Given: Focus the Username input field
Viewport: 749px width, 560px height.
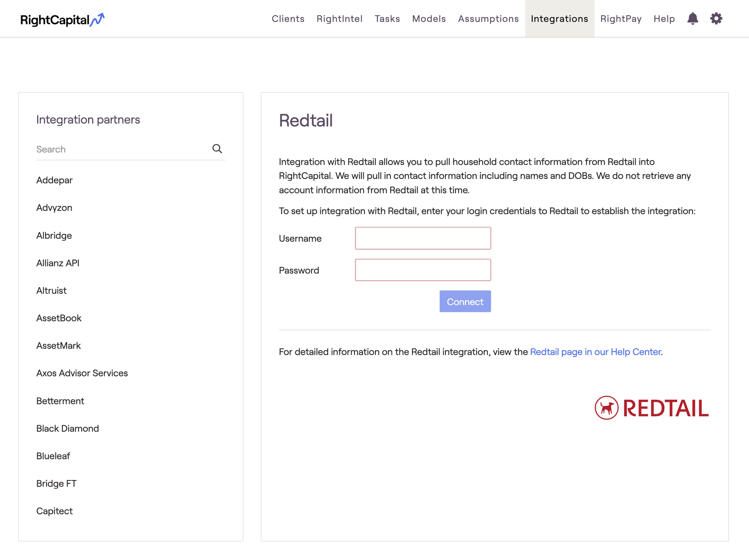Looking at the screenshot, I should [x=423, y=238].
